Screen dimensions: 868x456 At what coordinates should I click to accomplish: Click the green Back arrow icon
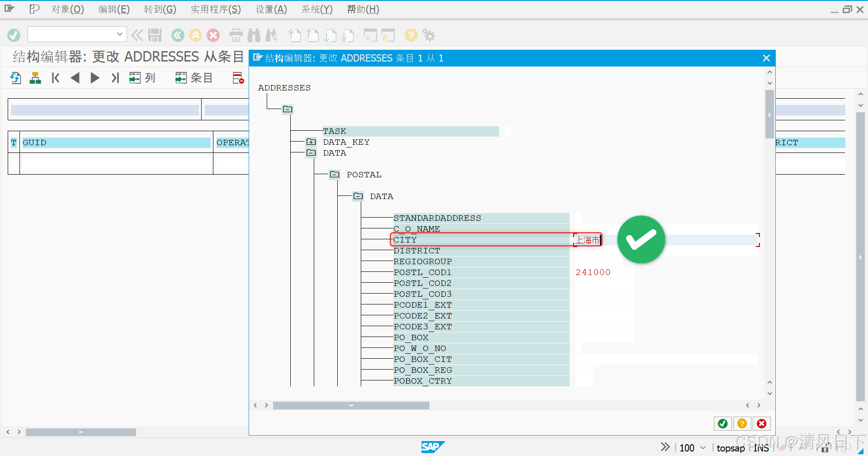[x=178, y=35]
